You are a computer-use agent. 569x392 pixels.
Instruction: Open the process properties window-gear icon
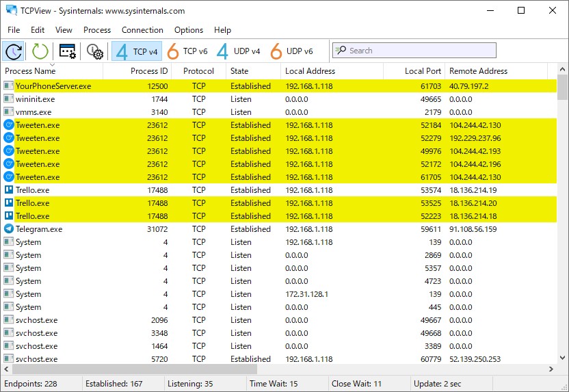pyautogui.click(x=68, y=51)
